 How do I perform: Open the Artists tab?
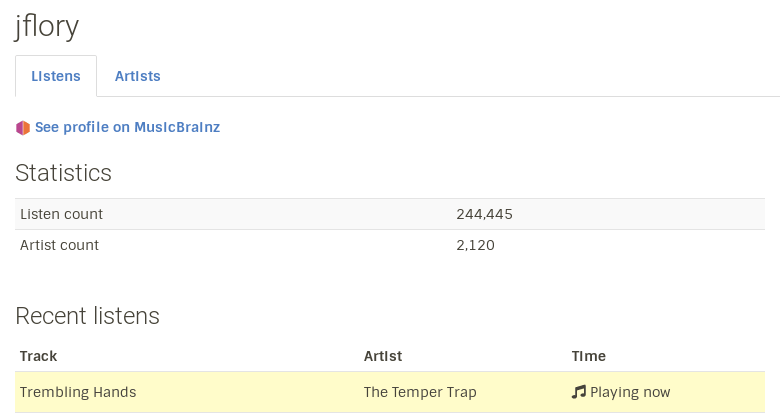click(138, 76)
